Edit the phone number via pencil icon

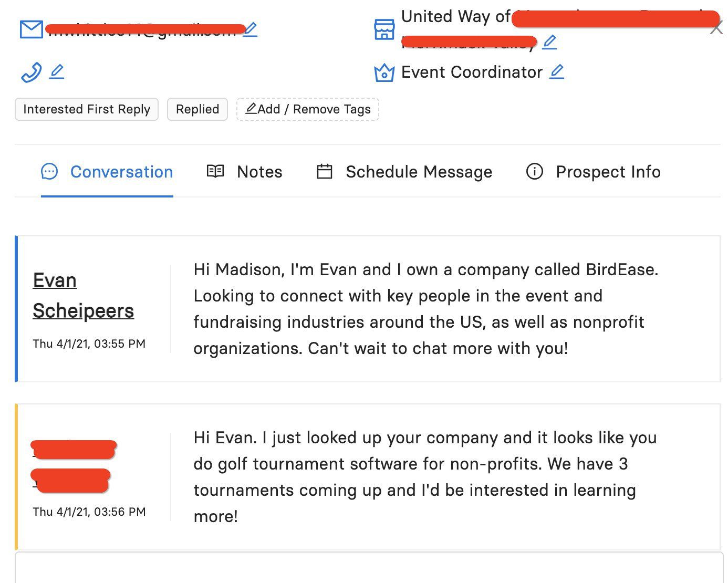point(57,71)
